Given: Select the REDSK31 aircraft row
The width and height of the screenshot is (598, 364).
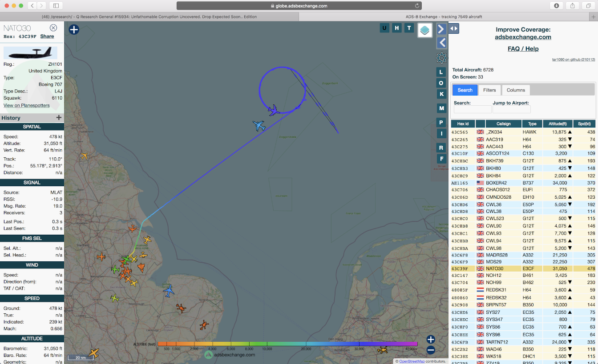Looking at the screenshot, I should tap(523, 290).
